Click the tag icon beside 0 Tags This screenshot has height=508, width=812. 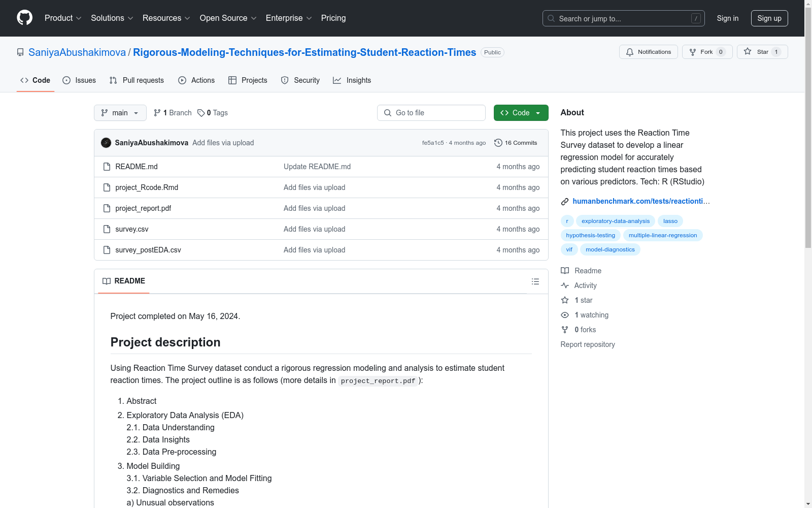201,113
